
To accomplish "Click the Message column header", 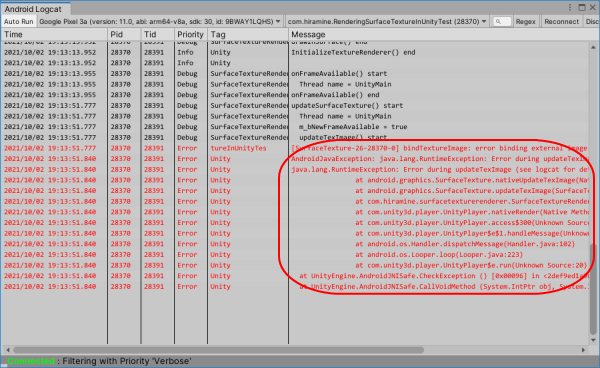I will (x=440, y=34).
